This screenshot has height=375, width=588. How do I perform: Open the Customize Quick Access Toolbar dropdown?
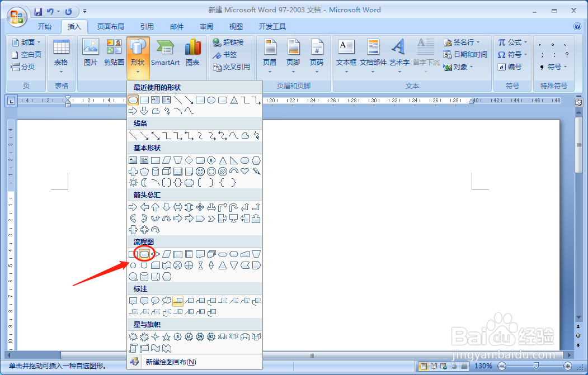pyautogui.click(x=84, y=12)
